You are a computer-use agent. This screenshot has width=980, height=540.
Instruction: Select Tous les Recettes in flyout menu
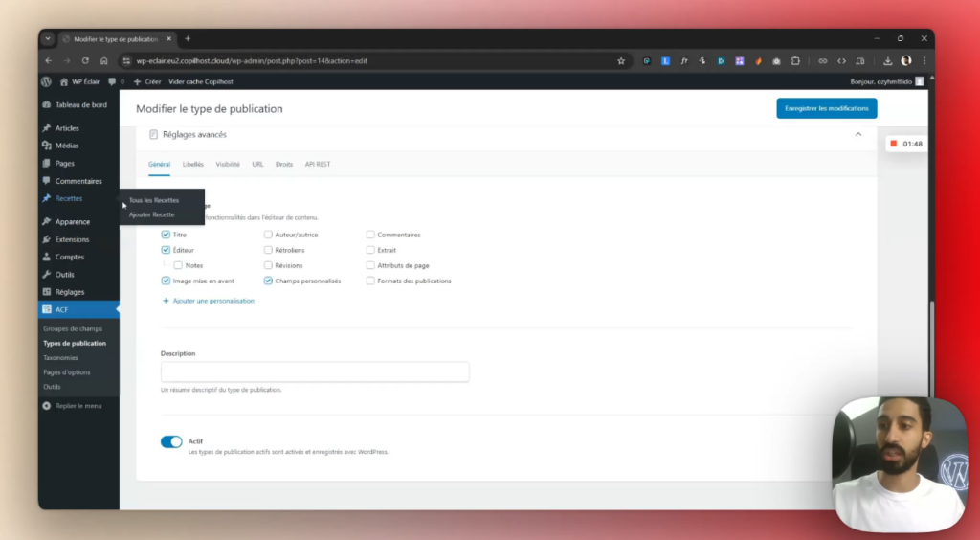(x=154, y=200)
